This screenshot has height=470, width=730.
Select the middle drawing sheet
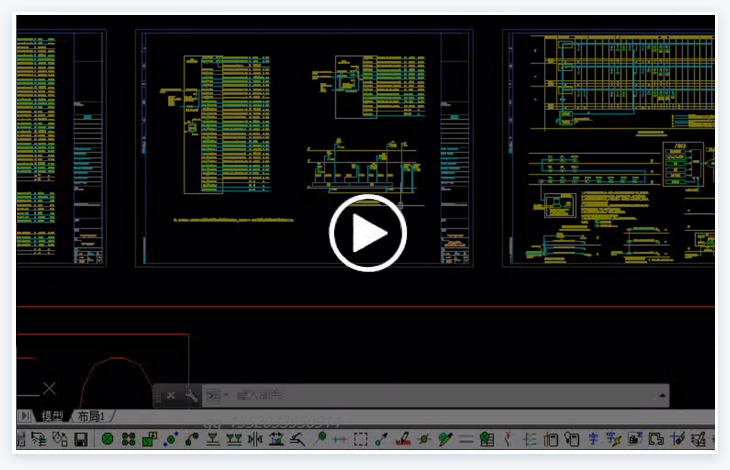[304, 148]
